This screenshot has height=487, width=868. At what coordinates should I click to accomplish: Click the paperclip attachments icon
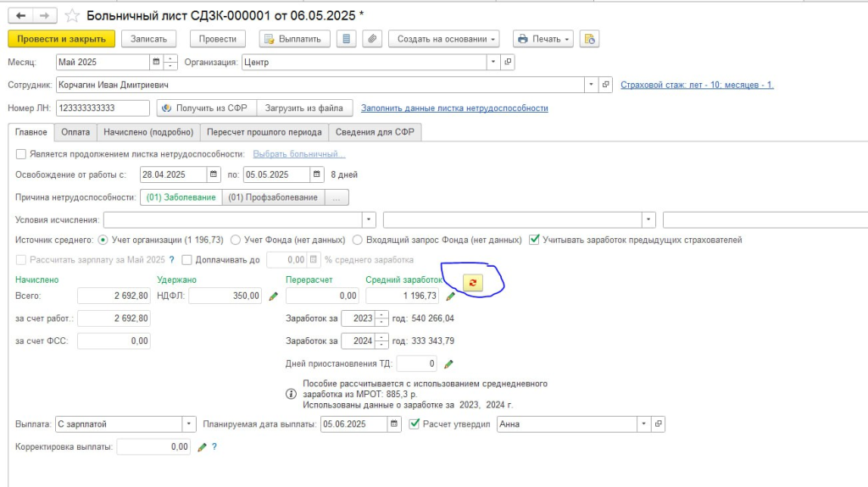(371, 39)
